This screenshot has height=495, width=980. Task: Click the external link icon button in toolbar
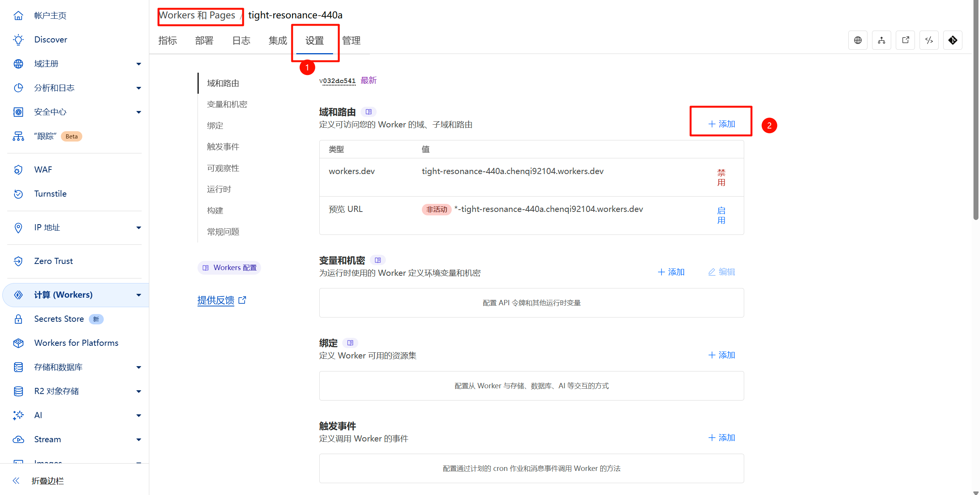(905, 40)
